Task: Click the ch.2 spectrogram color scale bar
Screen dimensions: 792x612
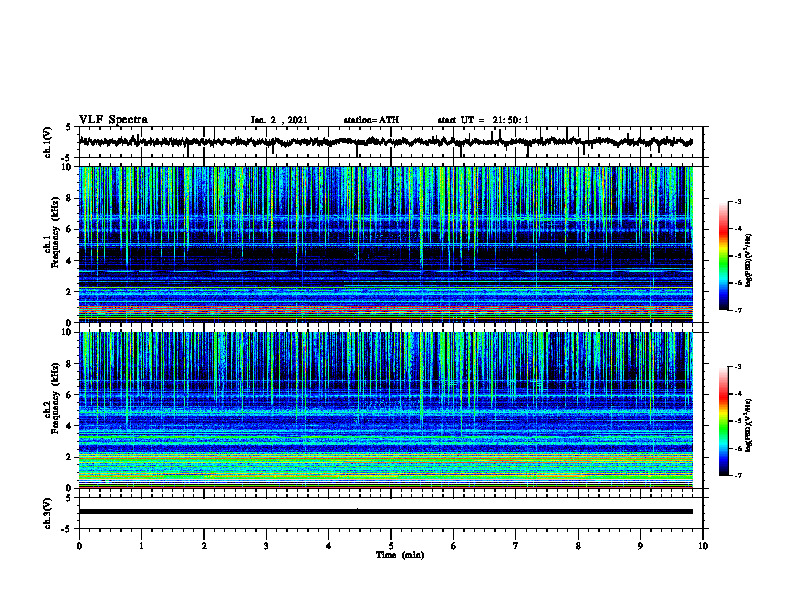Action: tap(723, 421)
